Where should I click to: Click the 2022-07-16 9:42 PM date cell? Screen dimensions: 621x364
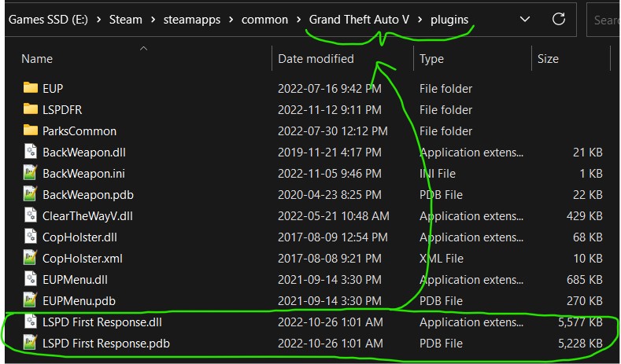[x=330, y=88]
